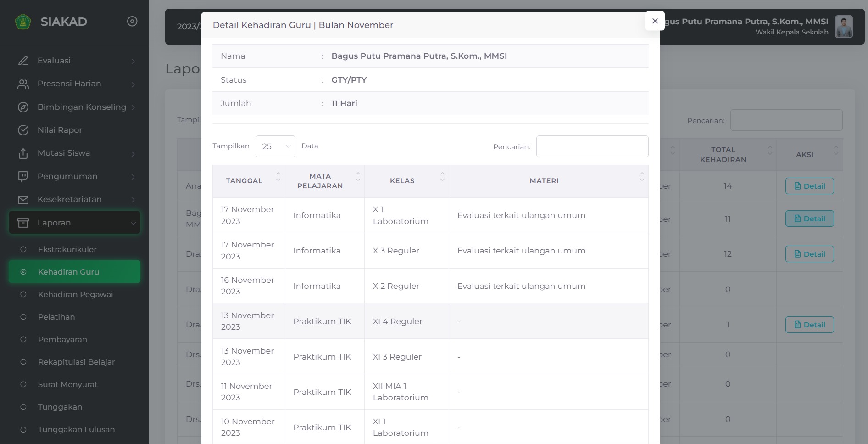
Task: Click the user profile avatar
Action: [x=844, y=27]
